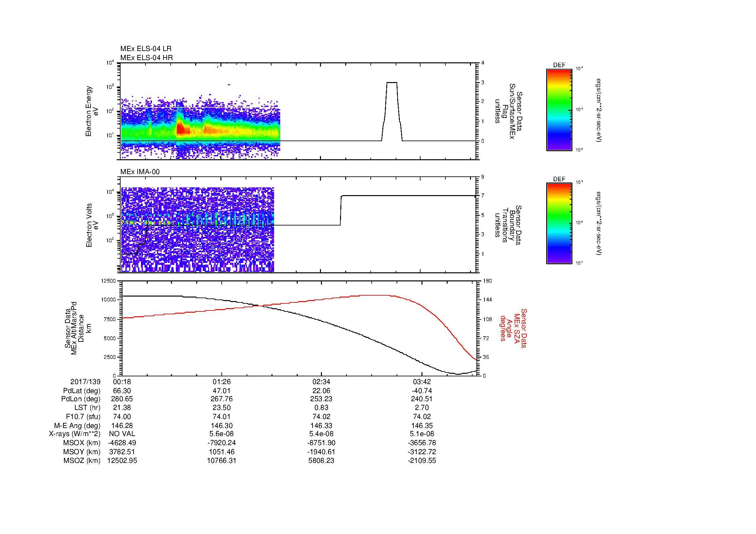
Task: Click the top DEF color bar
Action: [559, 110]
